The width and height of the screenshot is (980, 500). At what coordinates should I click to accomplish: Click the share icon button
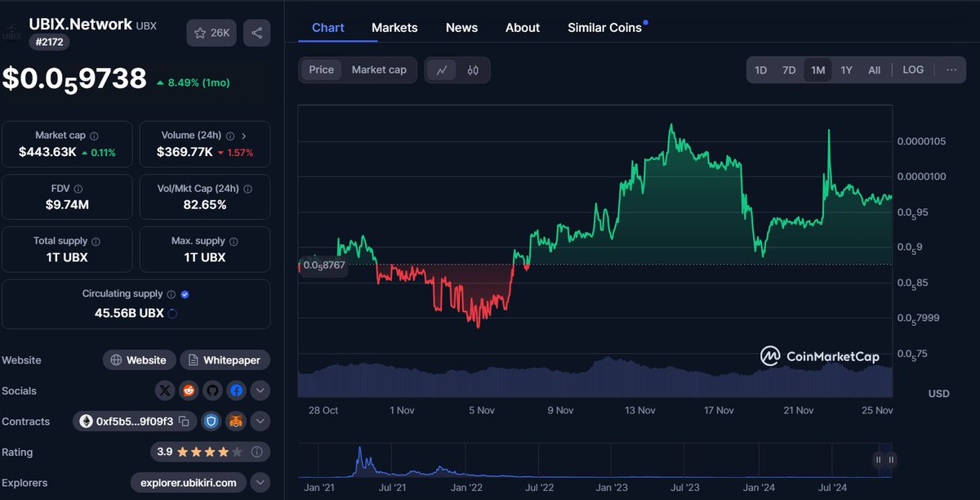point(256,33)
